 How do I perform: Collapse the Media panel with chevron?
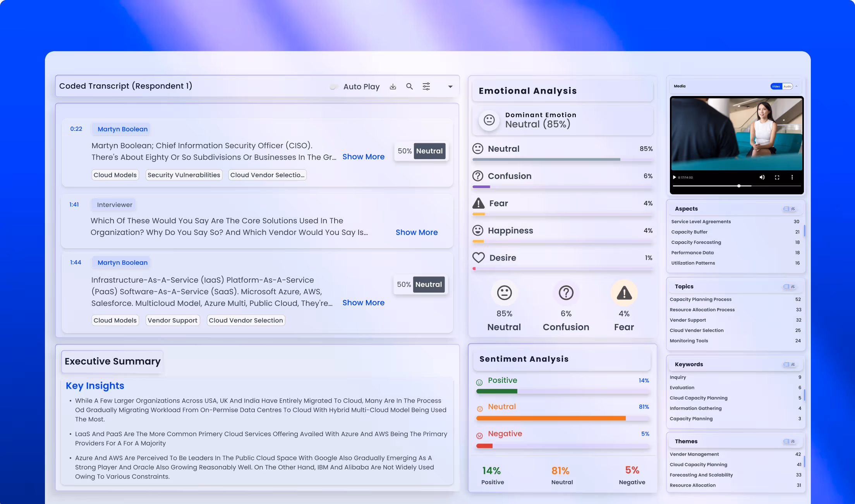797,86
